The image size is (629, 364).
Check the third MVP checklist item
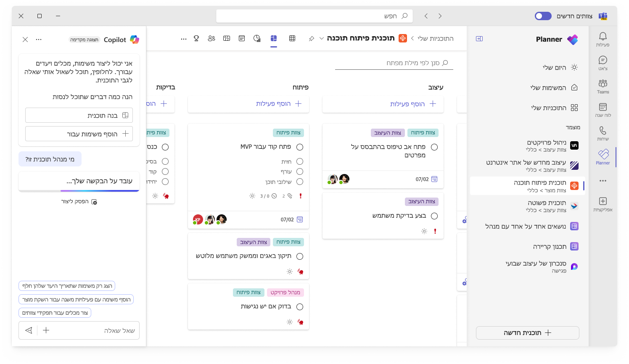tap(300, 182)
